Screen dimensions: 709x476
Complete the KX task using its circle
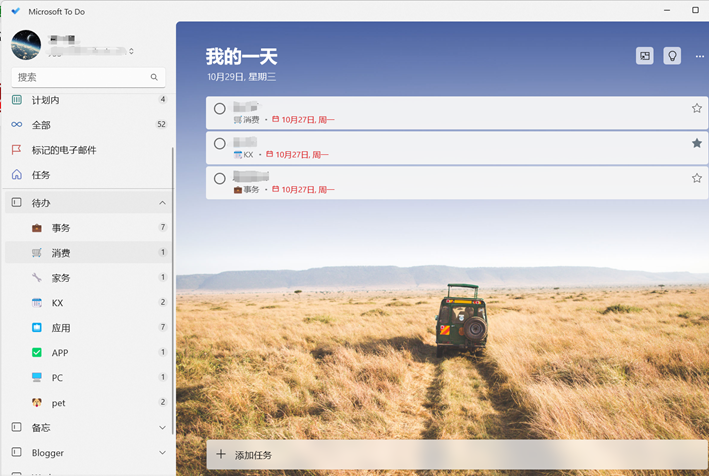pyautogui.click(x=220, y=144)
